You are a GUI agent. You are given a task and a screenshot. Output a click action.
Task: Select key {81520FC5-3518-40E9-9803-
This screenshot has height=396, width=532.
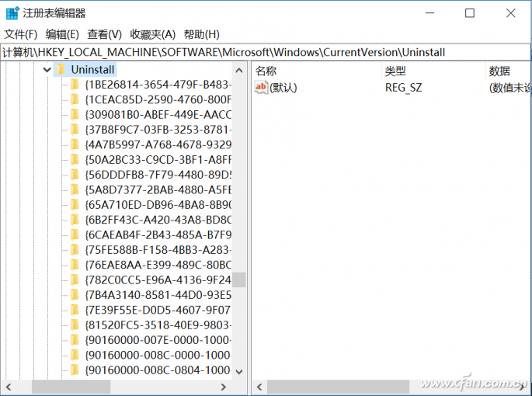coord(158,325)
